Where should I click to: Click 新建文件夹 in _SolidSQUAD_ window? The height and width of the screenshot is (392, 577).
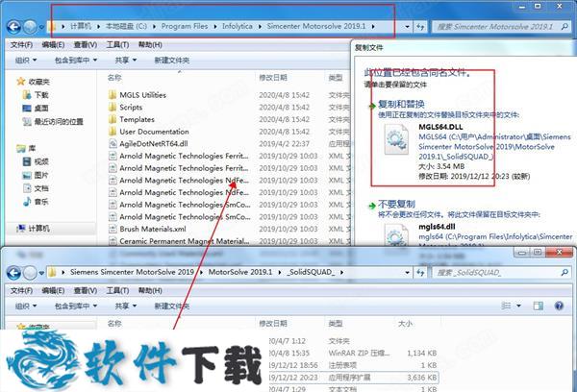172,306
